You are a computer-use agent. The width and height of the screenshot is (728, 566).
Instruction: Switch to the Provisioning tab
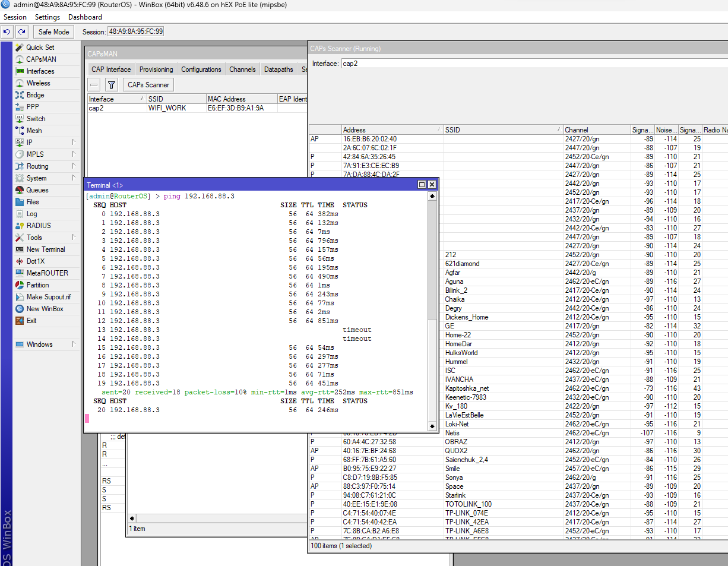(x=156, y=69)
